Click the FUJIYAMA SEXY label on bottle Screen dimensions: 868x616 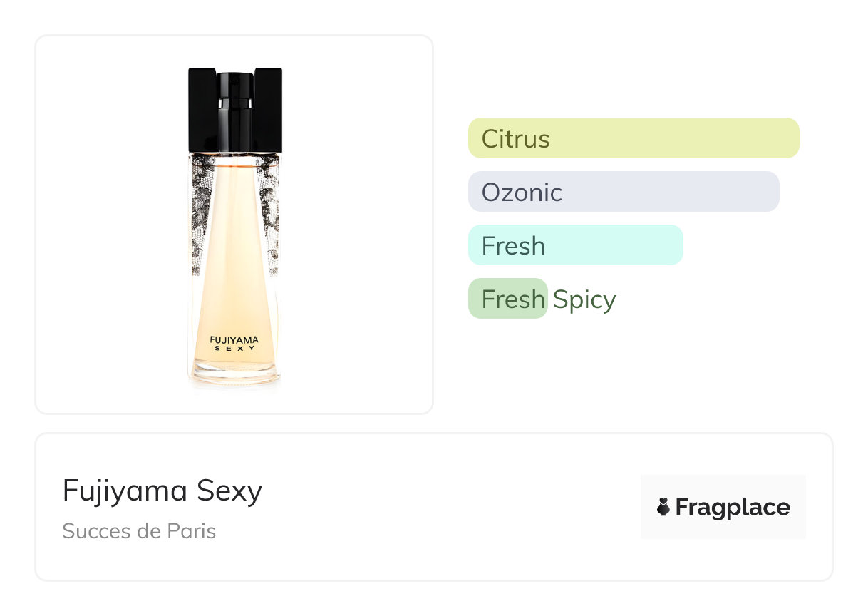(234, 343)
